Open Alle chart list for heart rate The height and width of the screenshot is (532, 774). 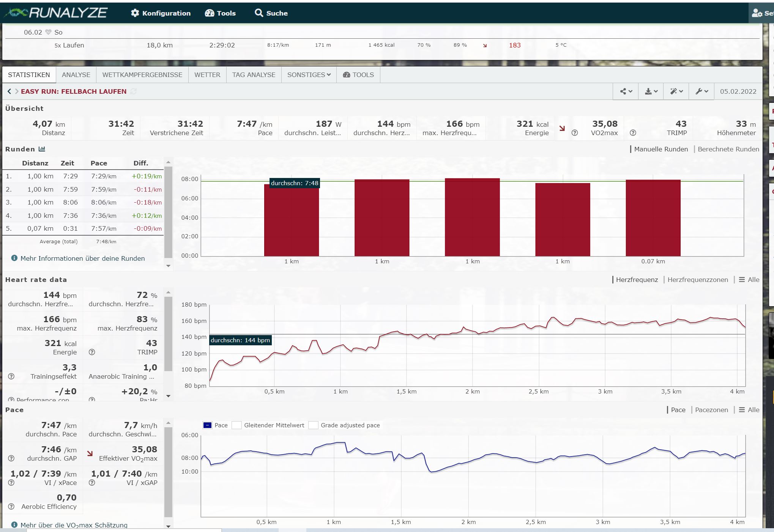749,280
